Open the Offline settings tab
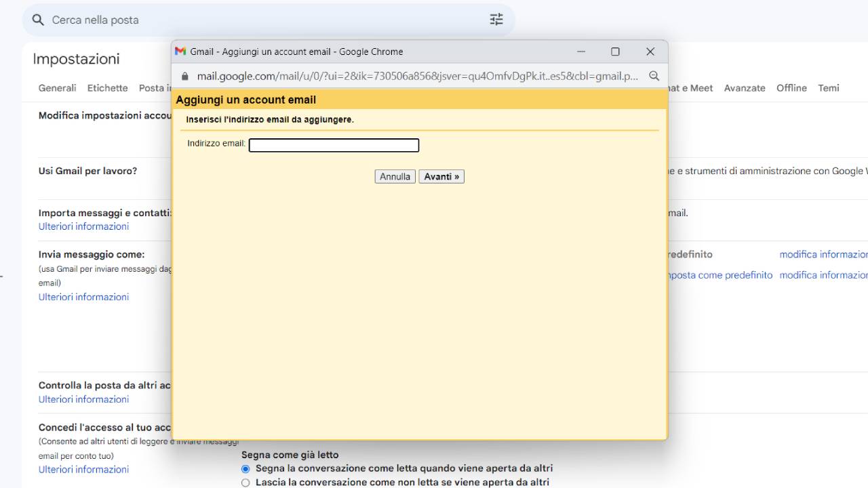This screenshot has height=488, width=868. pyautogui.click(x=791, y=87)
